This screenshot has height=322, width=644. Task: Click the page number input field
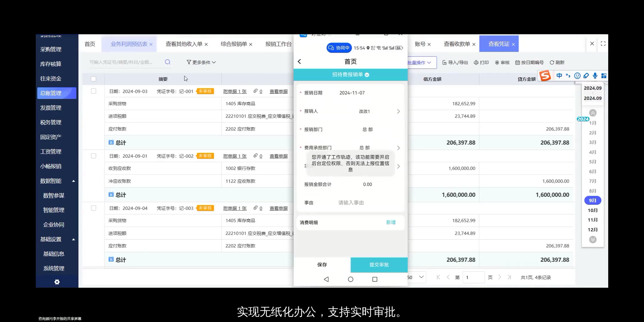tap(473, 277)
